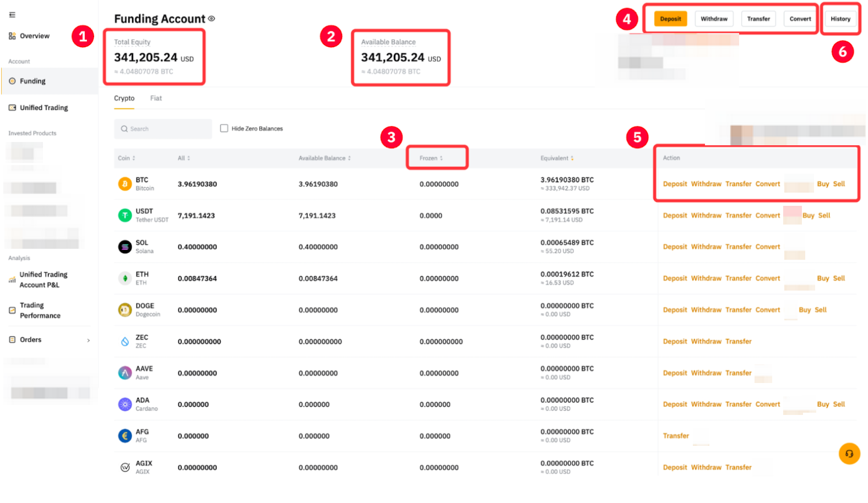Image resolution: width=868 pixels, height=503 pixels.
Task: Click the Cardano ADA coin icon
Action: click(x=125, y=404)
